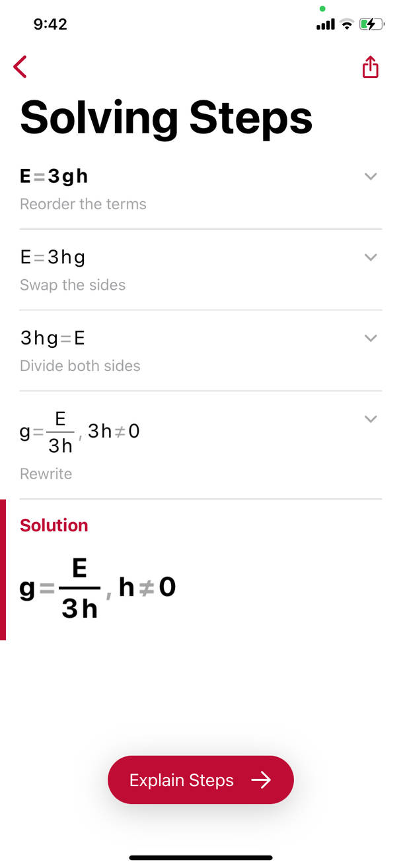Tap the Explain Steps button
Viewport: 401px width, 868px height.
coord(200,780)
